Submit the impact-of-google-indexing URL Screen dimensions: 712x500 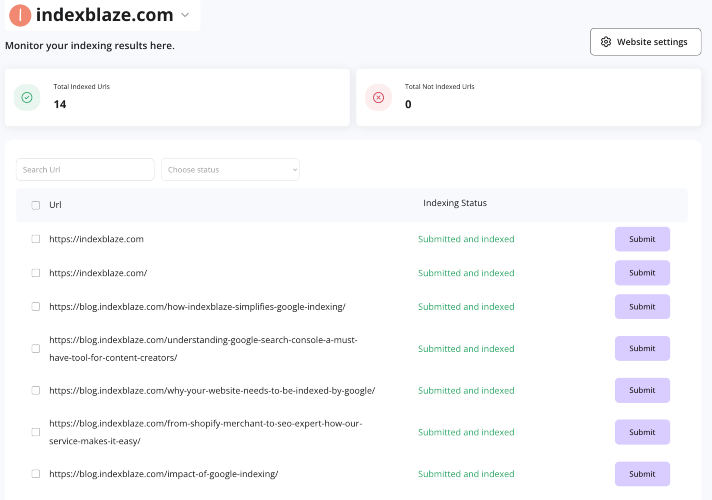coord(642,474)
